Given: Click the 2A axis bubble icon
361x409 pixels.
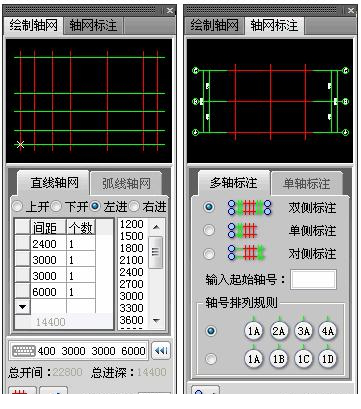Looking at the screenshot, I should (279, 331).
